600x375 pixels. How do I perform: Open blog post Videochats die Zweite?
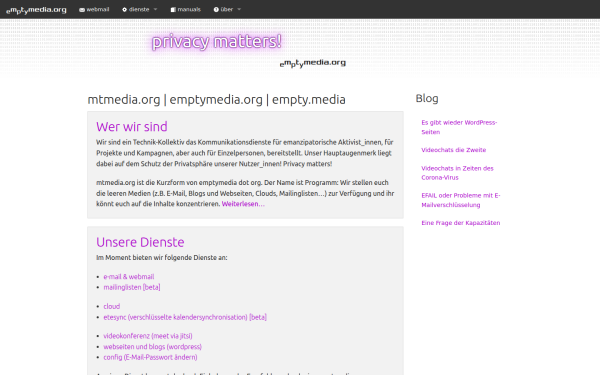click(x=453, y=150)
